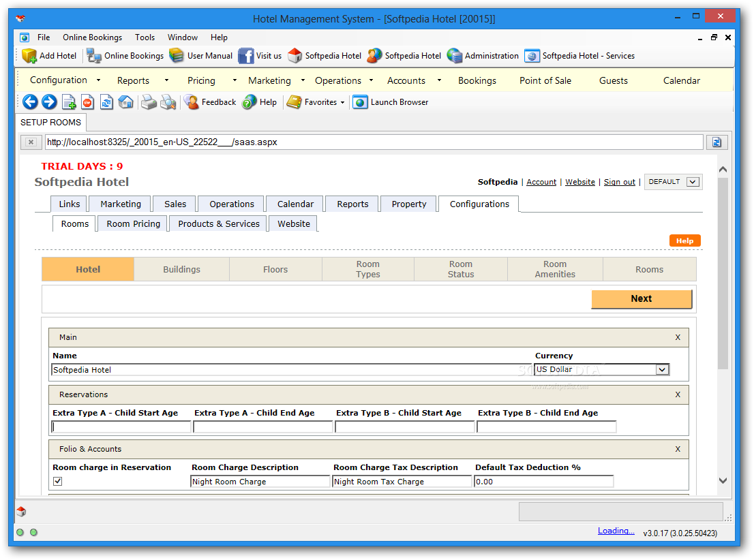Image resolution: width=754 pixels, height=560 pixels.
Task: Switch to the Room Pricing sub-tab
Action: [133, 223]
